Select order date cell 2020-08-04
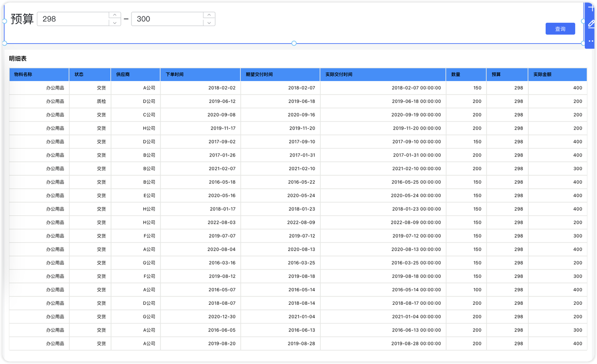The height and width of the screenshot is (364, 597). tap(201, 249)
